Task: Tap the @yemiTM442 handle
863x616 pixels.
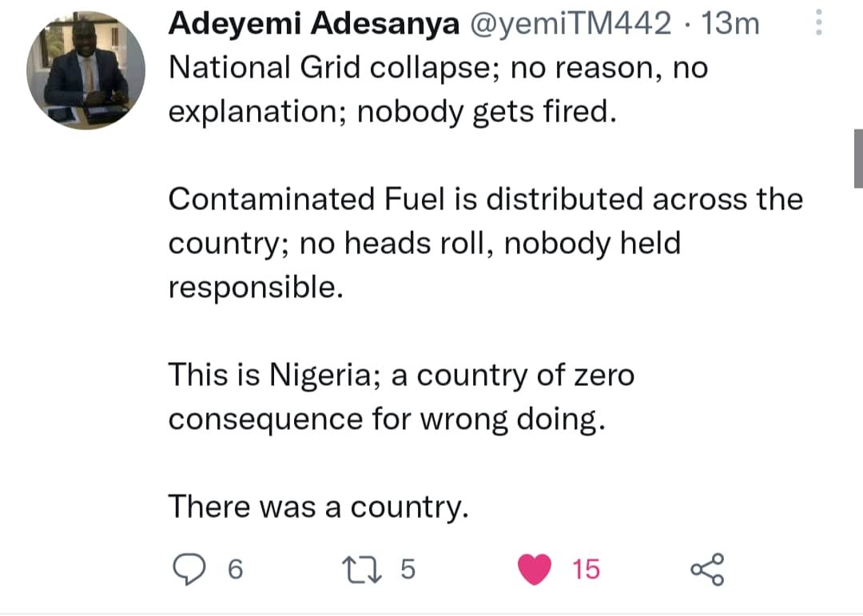Action: 571,24
